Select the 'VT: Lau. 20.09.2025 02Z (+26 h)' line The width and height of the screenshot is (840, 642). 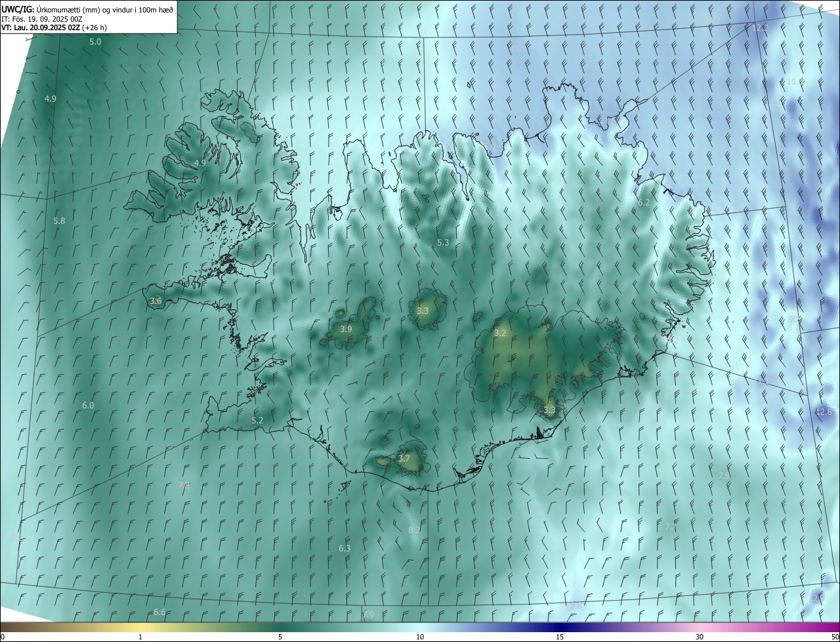point(54,28)
